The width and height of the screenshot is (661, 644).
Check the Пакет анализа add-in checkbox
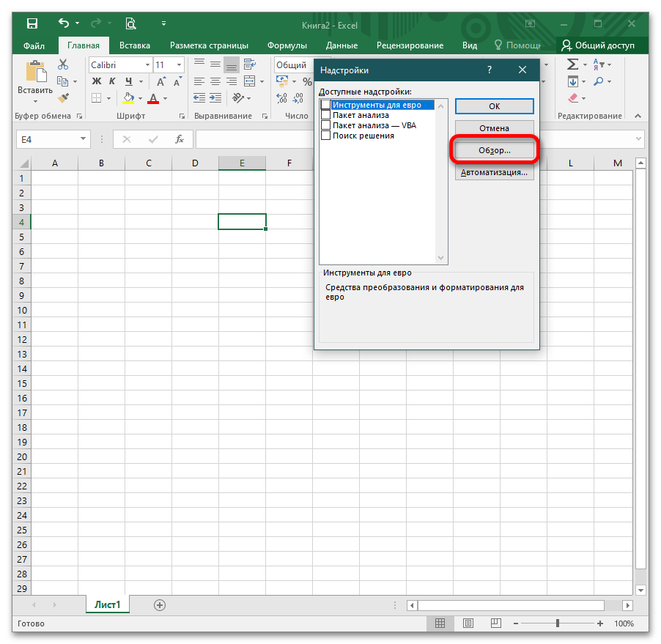coord(325,115)
